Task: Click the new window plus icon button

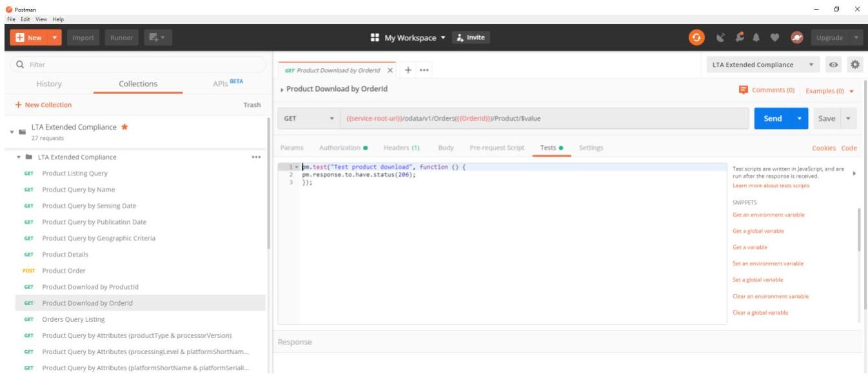Action: [x=158, y=37]
